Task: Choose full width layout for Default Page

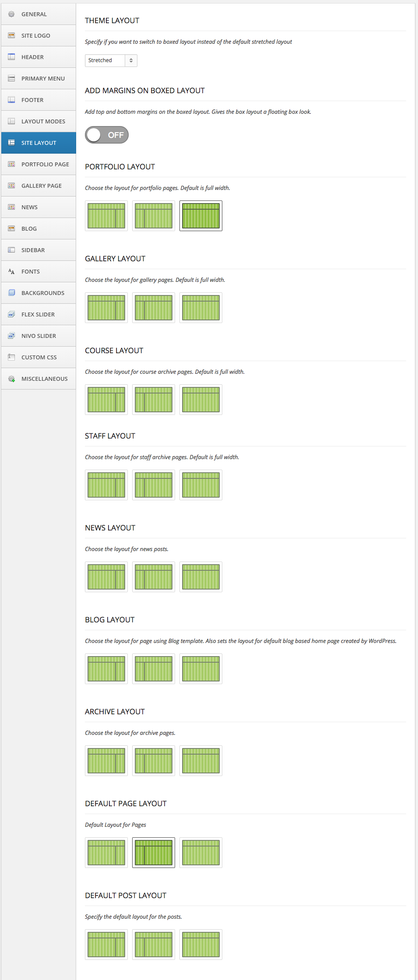Action: click(x=201, y=853)
